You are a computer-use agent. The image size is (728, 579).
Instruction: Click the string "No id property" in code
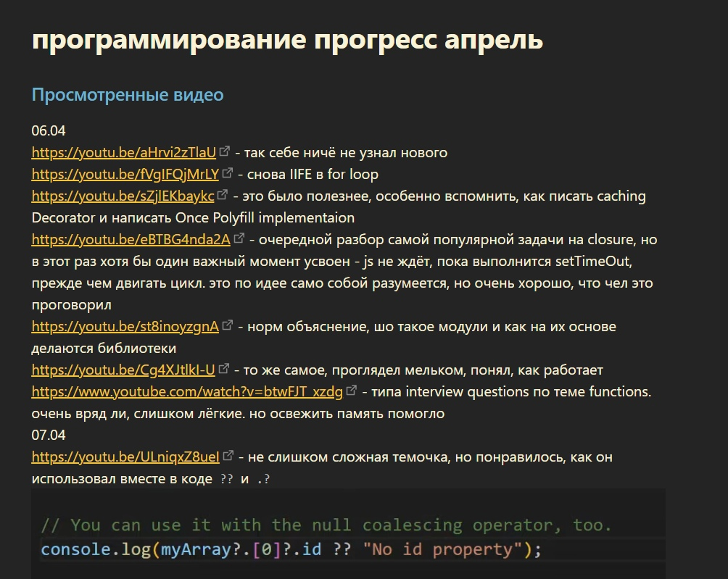pos(442,550)
